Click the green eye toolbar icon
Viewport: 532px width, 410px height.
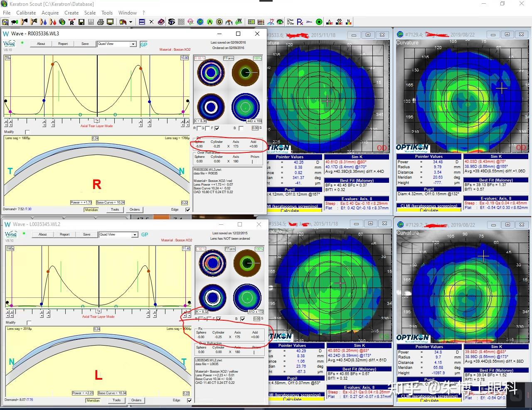(280, 22)
